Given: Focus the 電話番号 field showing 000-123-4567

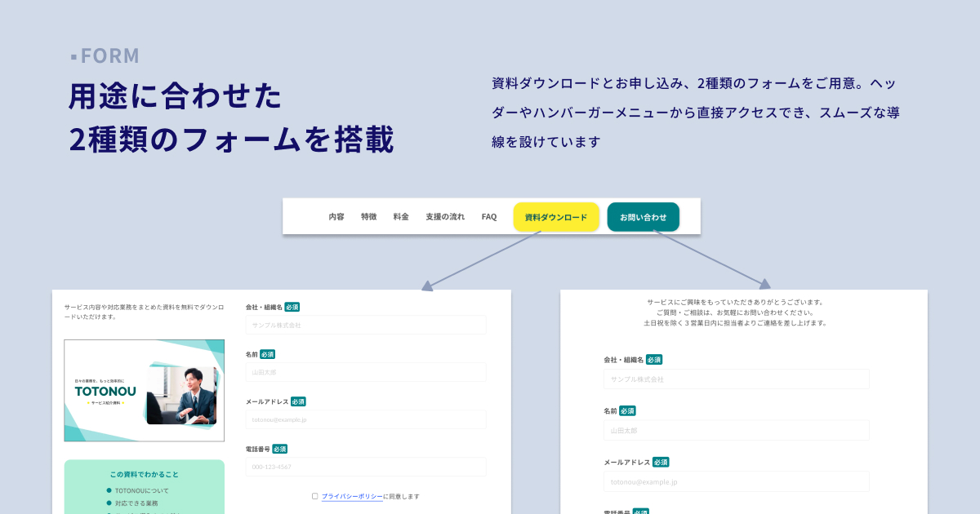Looking at the screenshot, I should pyautogui.click(x=366, y=467).
